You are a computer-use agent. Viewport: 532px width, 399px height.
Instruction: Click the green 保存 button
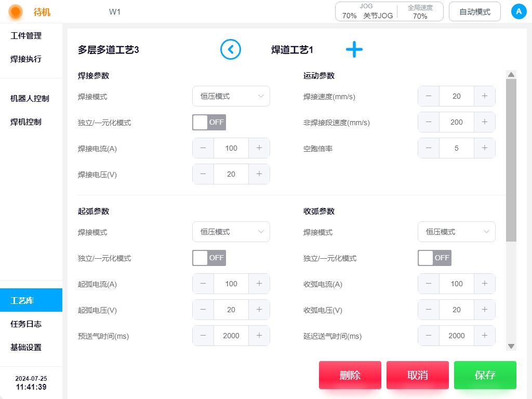[x=485, y=375]
